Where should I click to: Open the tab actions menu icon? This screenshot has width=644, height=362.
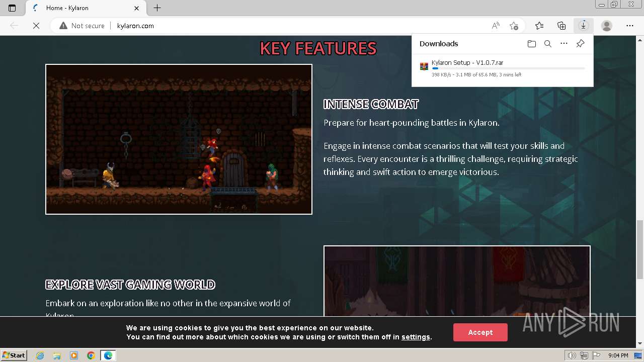pos(12,8)
